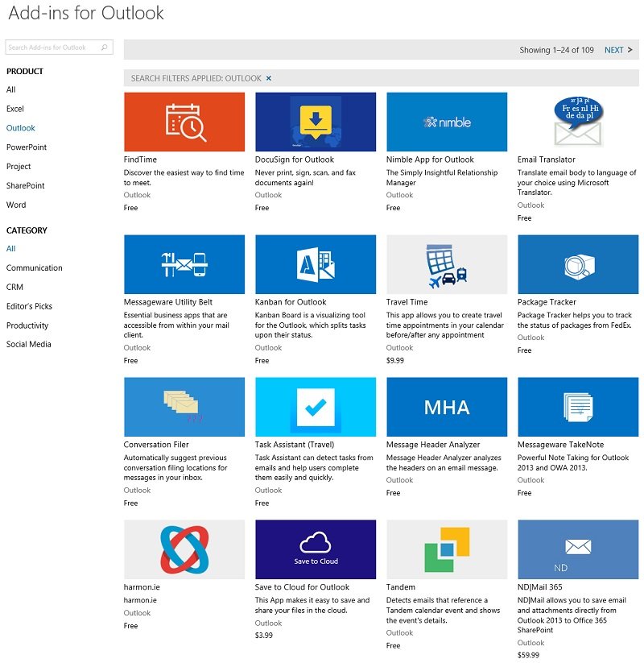This screenshot has height=663, width=644.
Task: Click the search magnifier icon
Action: coord(105,48)
